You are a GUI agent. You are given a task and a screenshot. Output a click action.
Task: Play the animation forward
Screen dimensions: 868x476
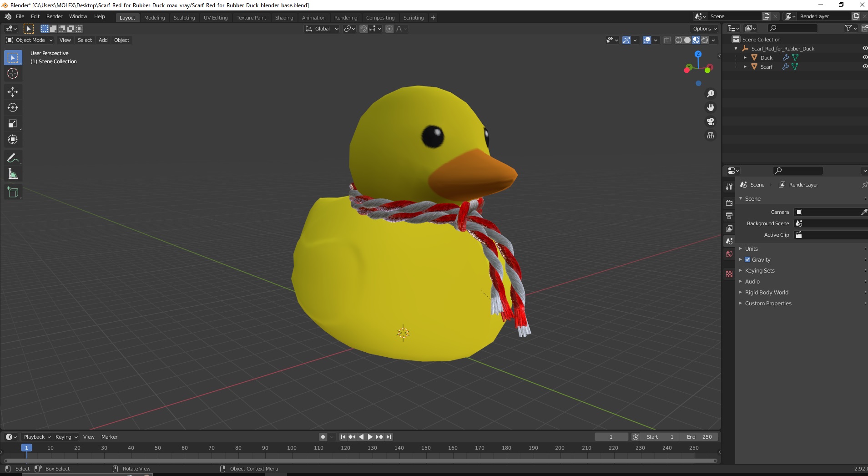tap(370, 437)
